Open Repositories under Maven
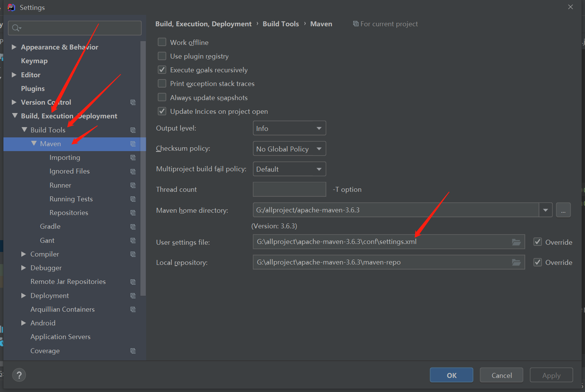 (x=69, y=212)
